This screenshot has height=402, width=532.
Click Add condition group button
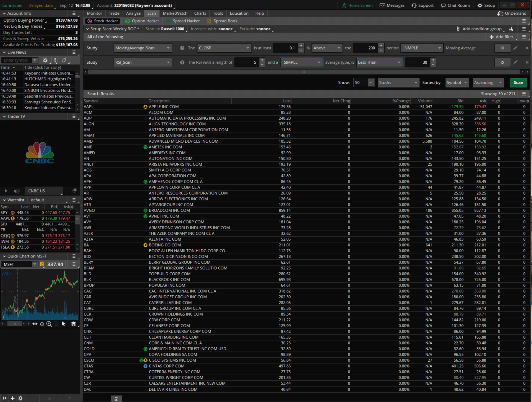[479, 29]
